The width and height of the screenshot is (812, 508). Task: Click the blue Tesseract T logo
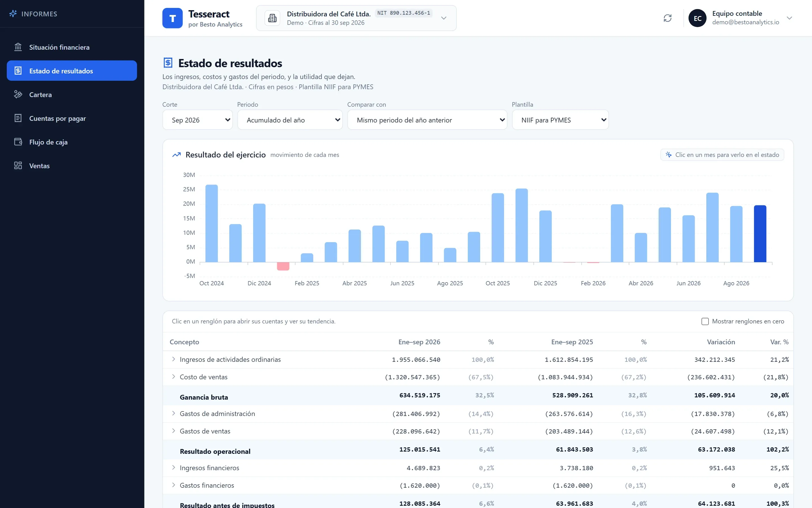(173, 18)
